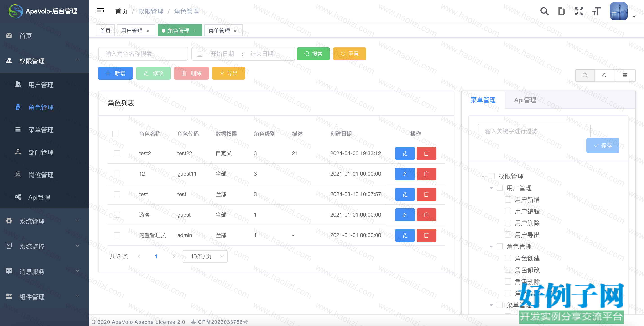Open the documentation D icon
Viewport: 644px width, 326px height.
[x=561, y=11]
